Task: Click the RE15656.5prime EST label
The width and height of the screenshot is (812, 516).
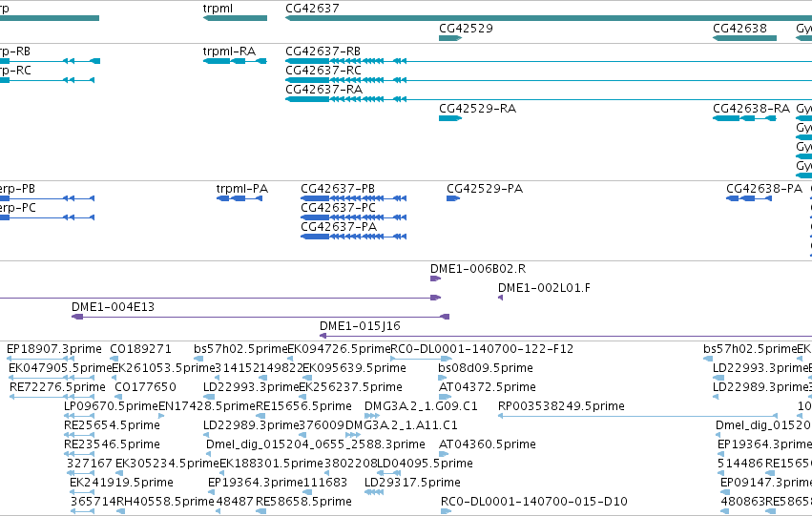Action: pyautogui.click(x=304, y=407)
